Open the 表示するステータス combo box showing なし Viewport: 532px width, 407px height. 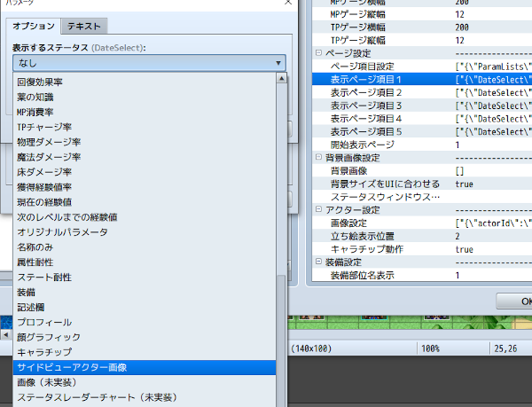[149, 63]
